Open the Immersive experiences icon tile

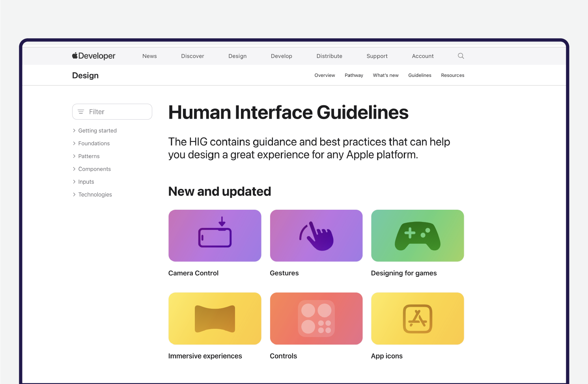click(x=215, y=318)
